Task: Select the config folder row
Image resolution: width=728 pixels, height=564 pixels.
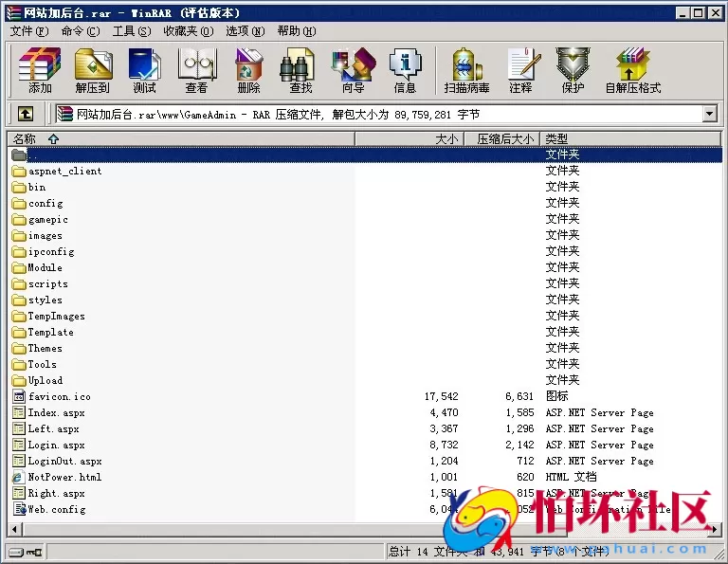Action: coord(365,203)
